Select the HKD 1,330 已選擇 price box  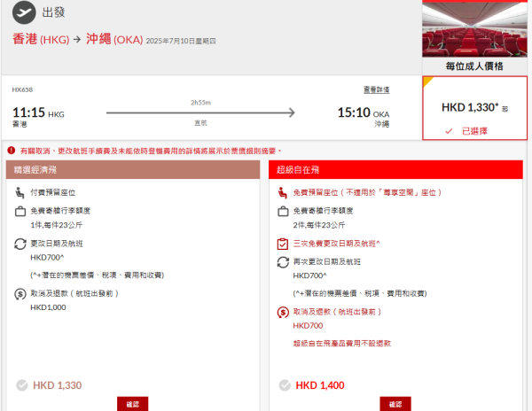pyautogui.click(x=474, y=108)
